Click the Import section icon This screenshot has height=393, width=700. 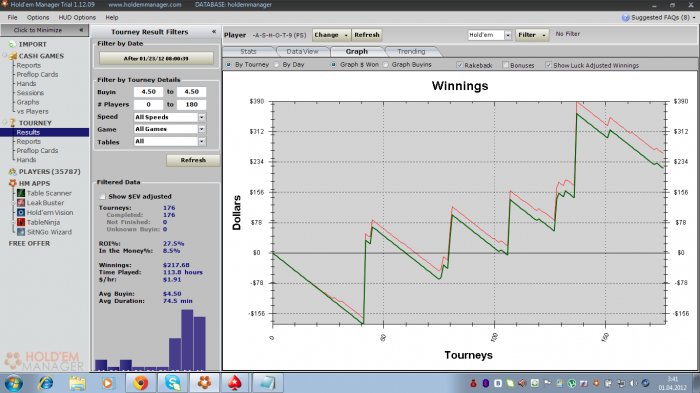tap(12, 44)
